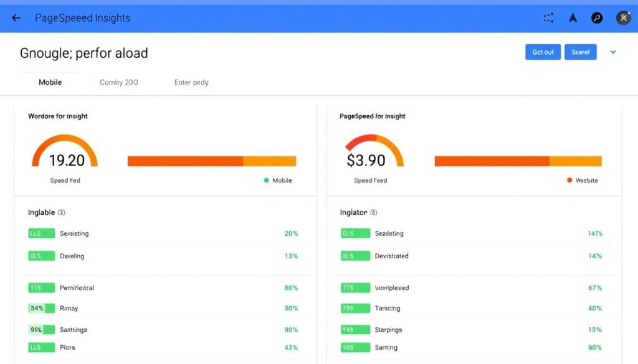Open the Inglable info icon

[62, 212]
